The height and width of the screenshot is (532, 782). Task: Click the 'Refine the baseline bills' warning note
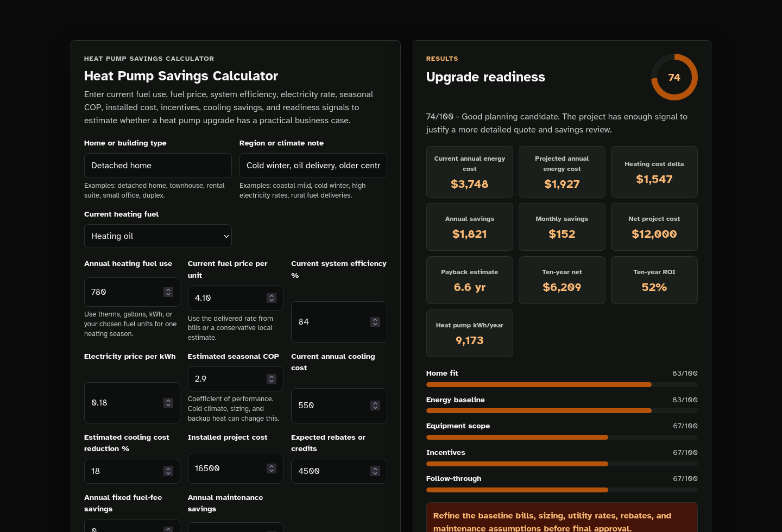point(562,518)
